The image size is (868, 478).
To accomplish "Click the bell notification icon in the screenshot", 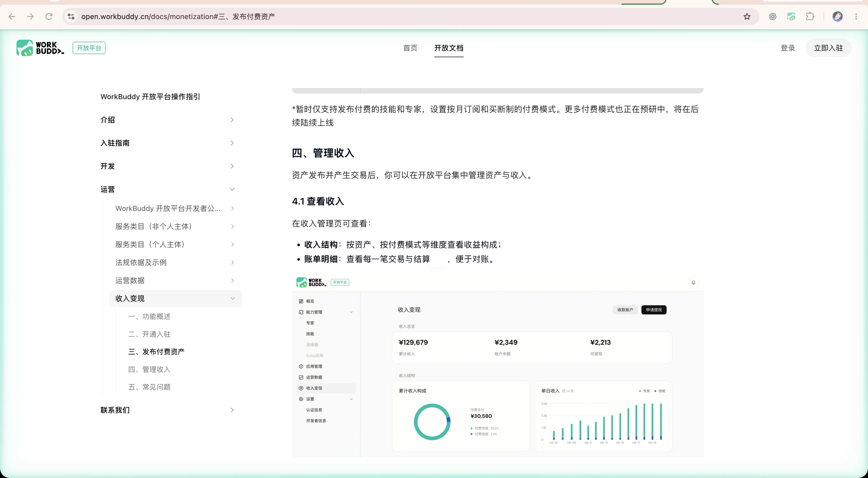I will 693,283.
